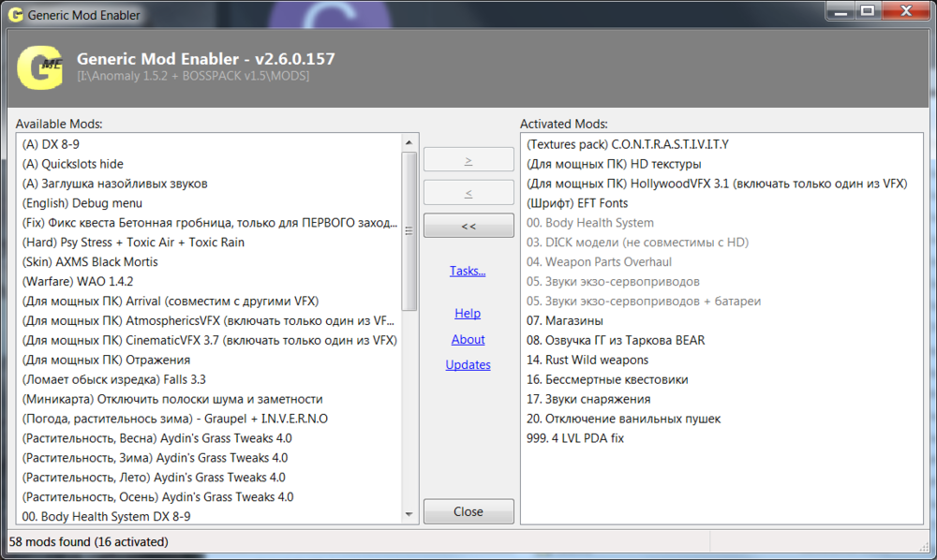Open the Tasks... link

coord(468,271)
